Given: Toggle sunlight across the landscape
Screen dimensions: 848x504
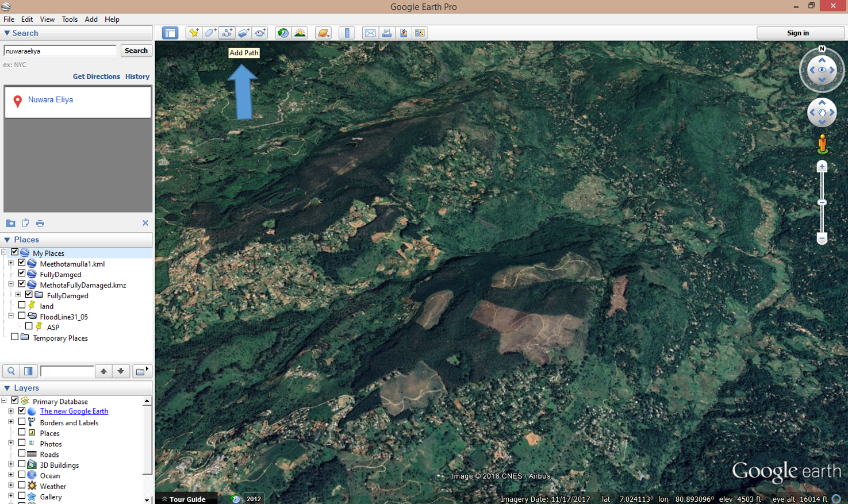Looking at the screenshot, I should (300, 33).
